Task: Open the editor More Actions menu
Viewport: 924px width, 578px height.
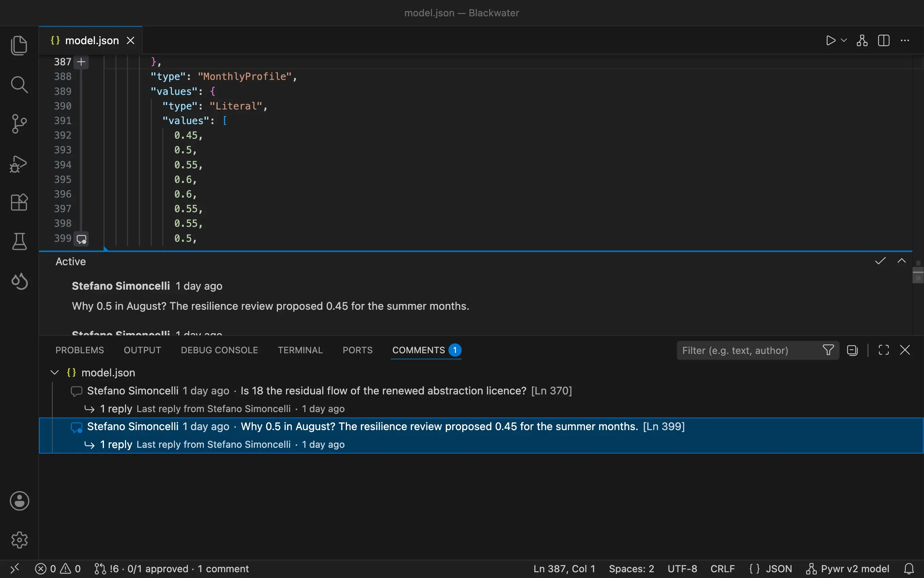Action: (x=905, y=40)
